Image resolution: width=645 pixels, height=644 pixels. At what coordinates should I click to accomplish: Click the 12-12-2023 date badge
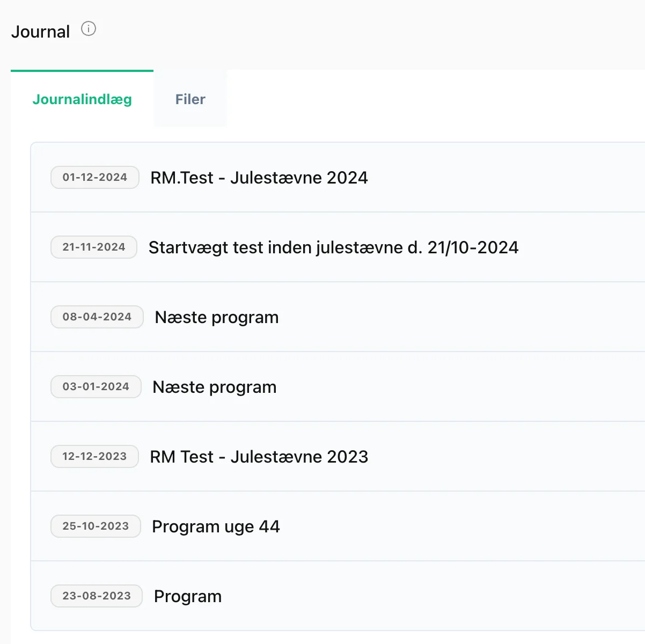point(94,457)
